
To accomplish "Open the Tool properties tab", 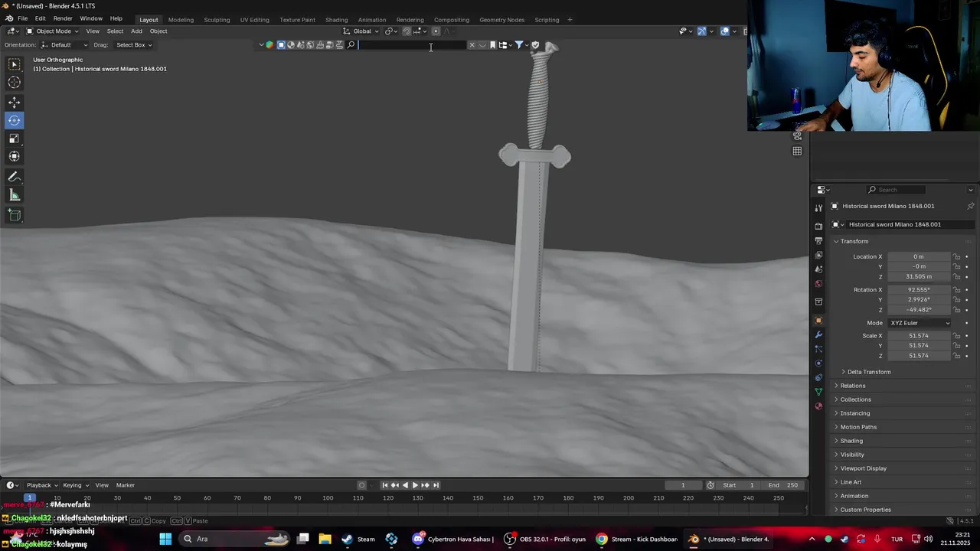I will click(818, 207).
